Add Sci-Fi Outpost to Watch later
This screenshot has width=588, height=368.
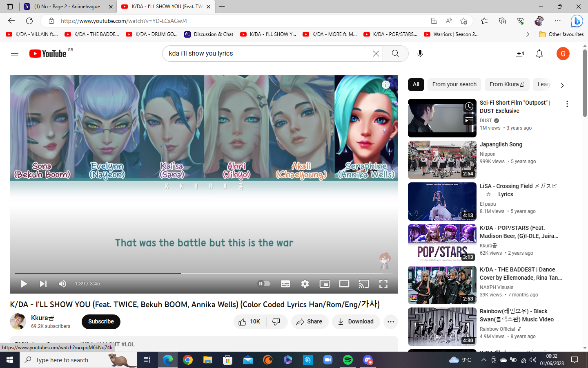pyautogui.click(x=469, y=107)
